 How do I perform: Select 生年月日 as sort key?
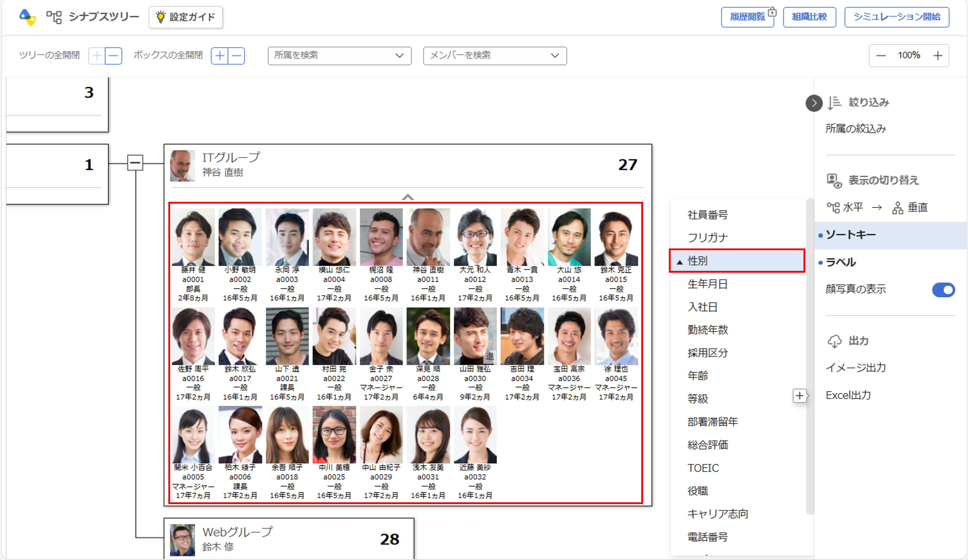[707, 284]
